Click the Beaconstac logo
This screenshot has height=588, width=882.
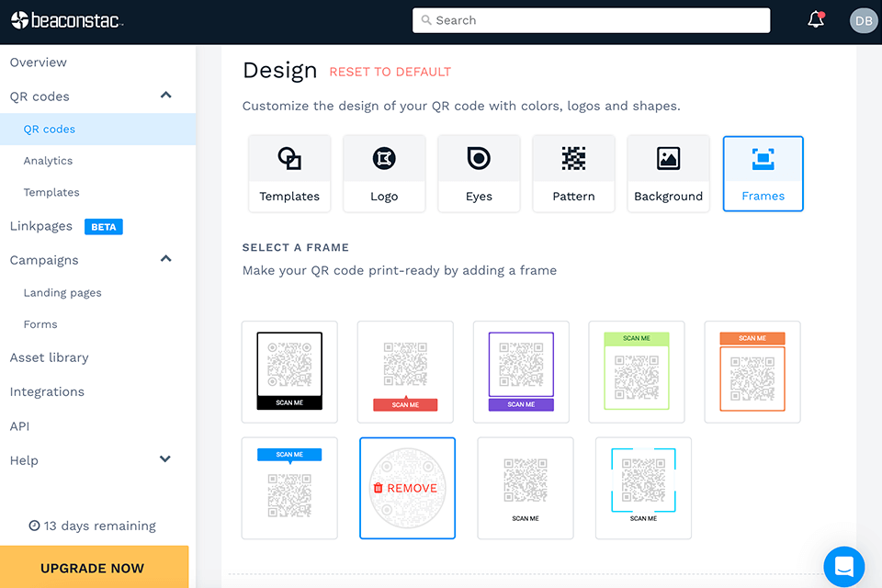(67, 20)
